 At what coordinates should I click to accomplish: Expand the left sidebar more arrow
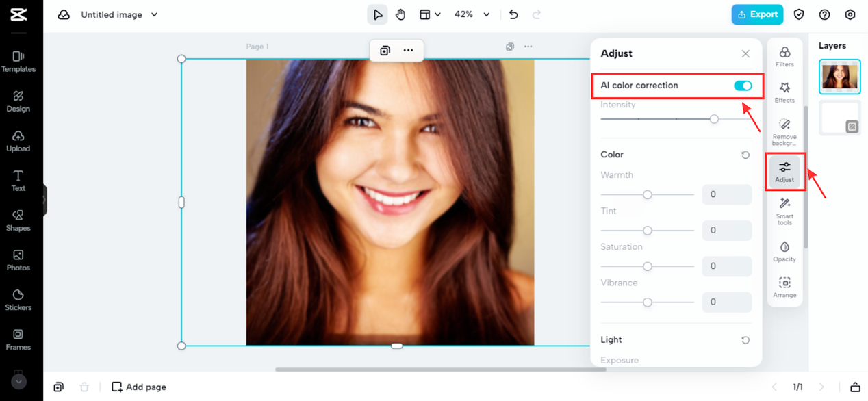tap(18, 382)
